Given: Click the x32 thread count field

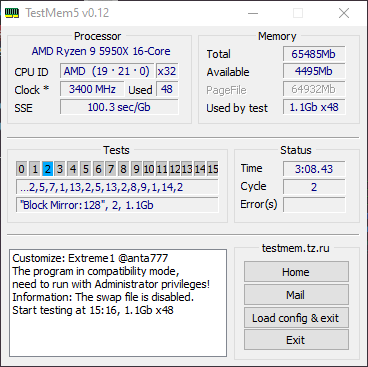Looking at the screenshot, I should click(x=167, y=71).
